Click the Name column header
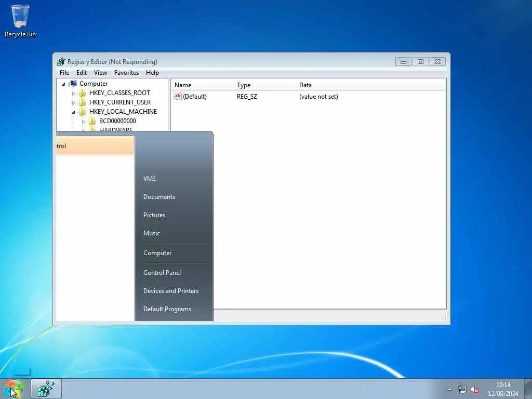Viewport: 532px width, 399px height. (x=183, y=85)
